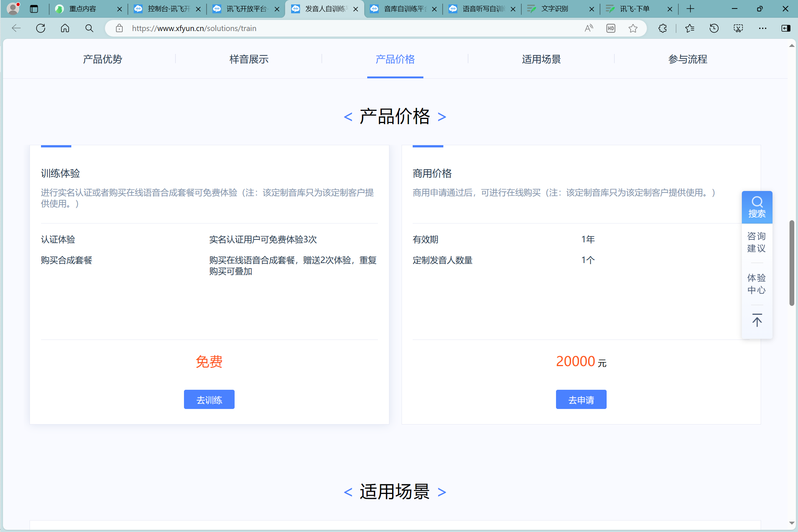Click the 训练体验 card heading
Image resolution: width=798 pixels, height=532 pixels.
pos(60,173)
